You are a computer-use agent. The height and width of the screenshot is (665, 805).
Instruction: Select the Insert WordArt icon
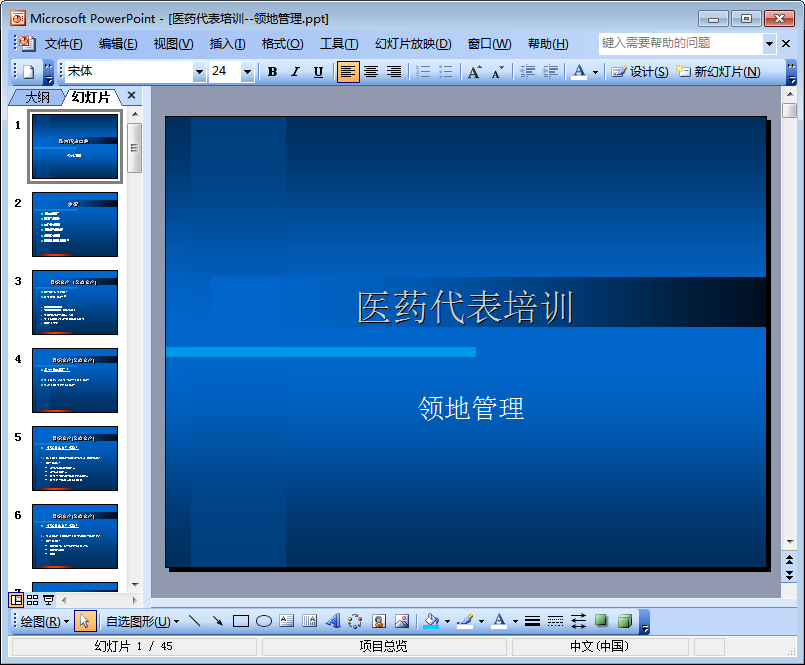[333, 621]
